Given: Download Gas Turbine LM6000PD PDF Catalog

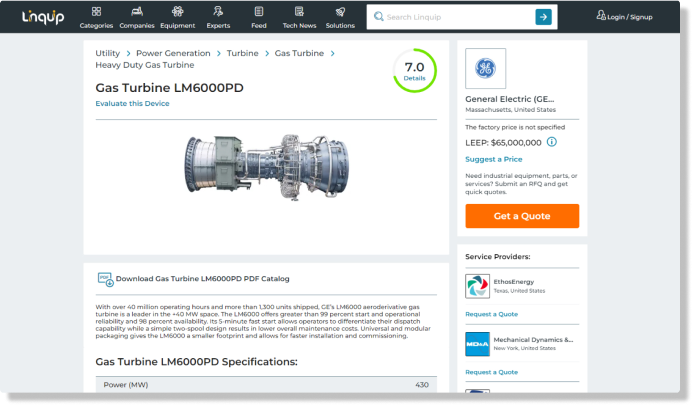Looking at the screenshot, I should point(203,279).
